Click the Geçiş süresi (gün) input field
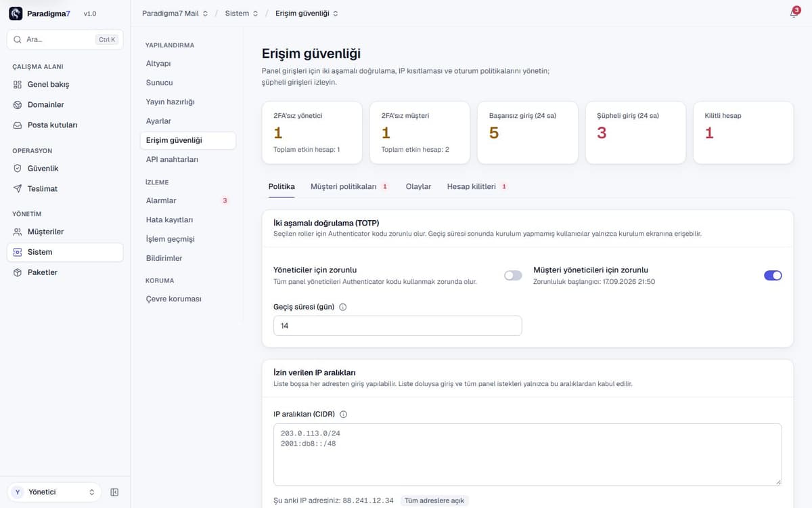812x508 pixels. pyautogui.click(x=398, y=326)
